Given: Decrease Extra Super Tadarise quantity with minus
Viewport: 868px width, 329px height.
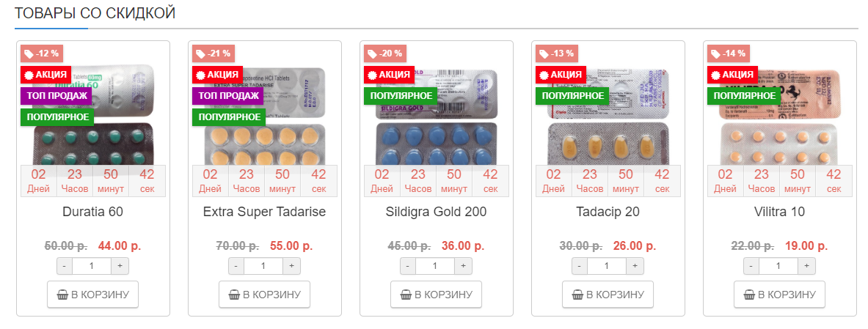Looking at the screenshot, I should 236,266.
